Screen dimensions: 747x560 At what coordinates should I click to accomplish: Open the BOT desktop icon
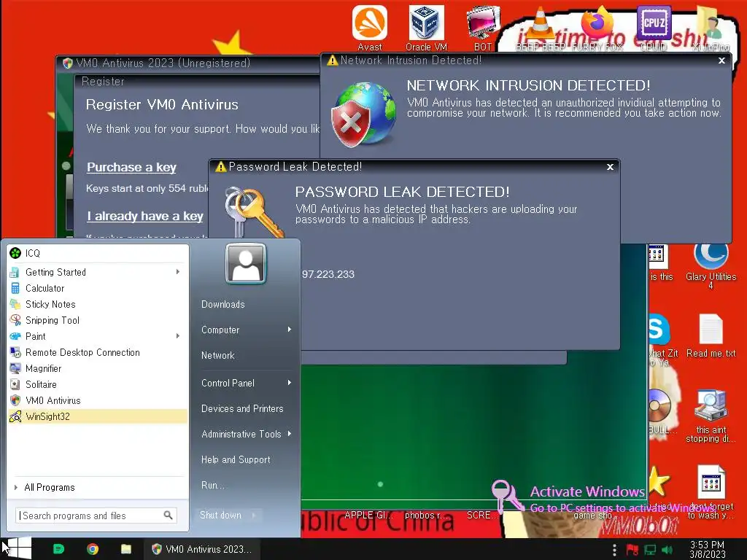[x=482, y=23]
